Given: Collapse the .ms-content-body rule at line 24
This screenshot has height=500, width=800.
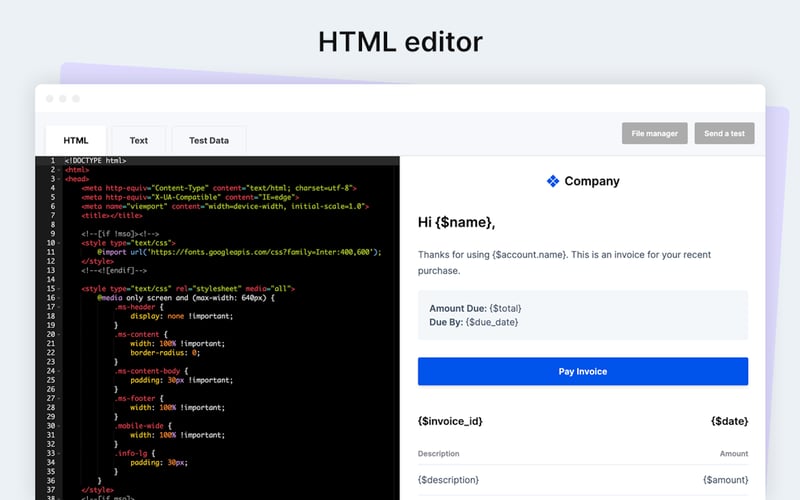Looking at the screenshot, I should coord(59,371).
